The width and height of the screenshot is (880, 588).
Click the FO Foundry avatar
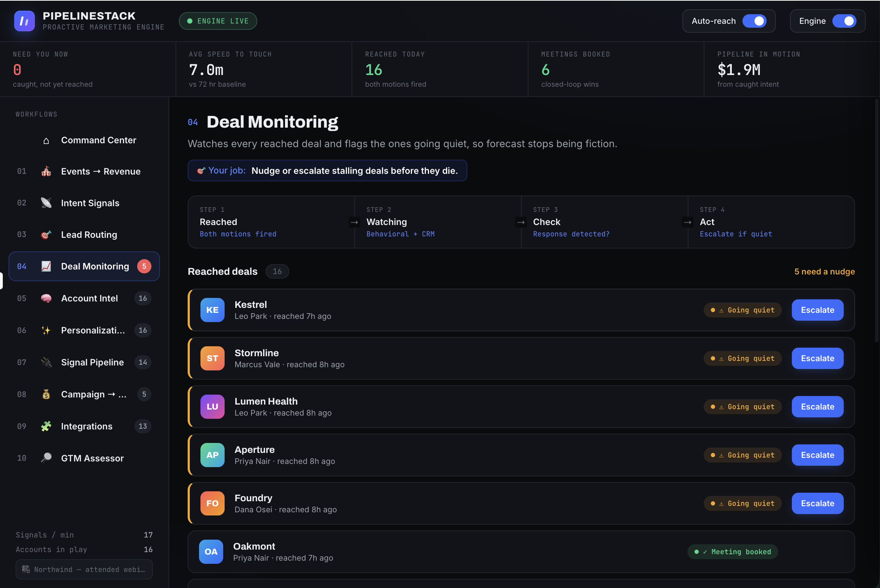click(x=213, y=504)
